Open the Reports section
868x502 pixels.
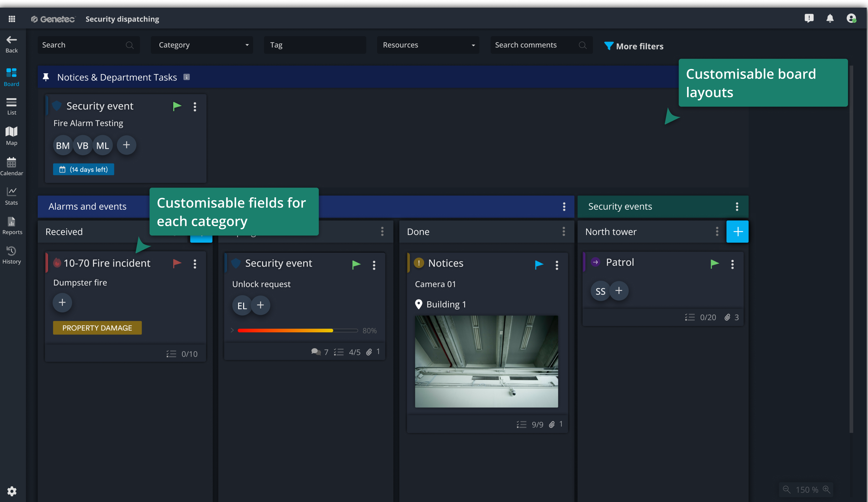click(12, 225)
